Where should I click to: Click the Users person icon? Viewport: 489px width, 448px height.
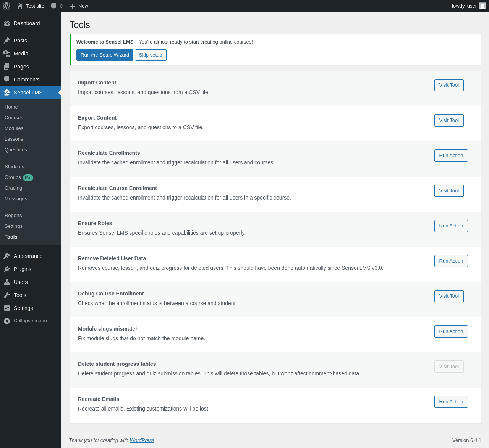(7, 282)
